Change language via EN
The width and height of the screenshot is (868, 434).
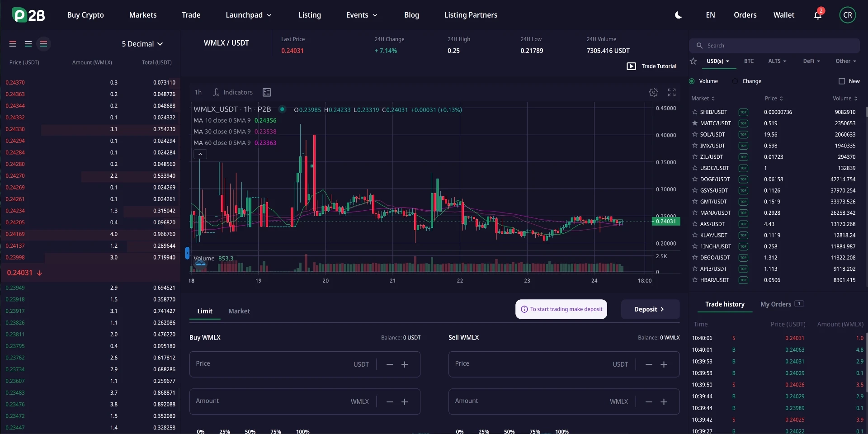[710, 15]
